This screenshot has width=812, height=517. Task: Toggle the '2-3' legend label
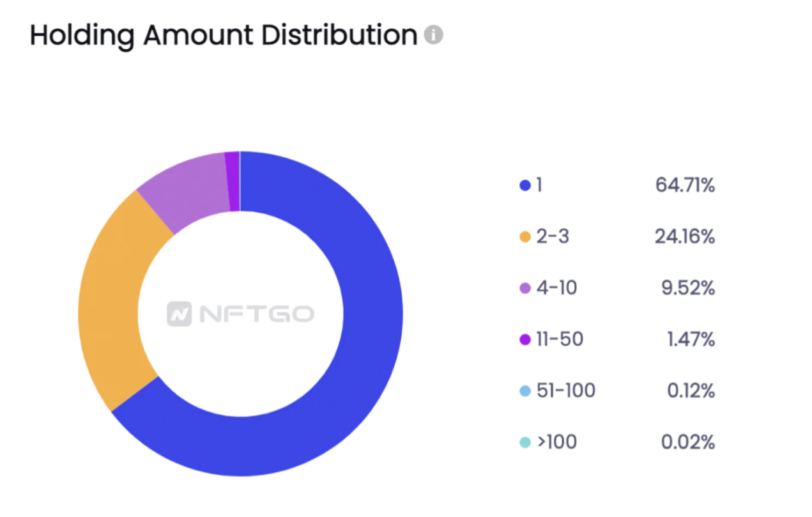(553, 237)
